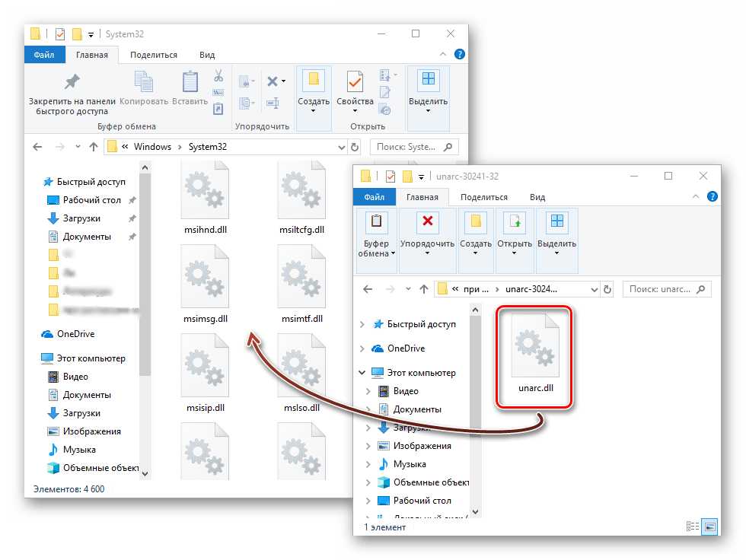The image size is (746, 560).
Task: Open recent locations dropdown in System32
Action: tap(78, 147)
